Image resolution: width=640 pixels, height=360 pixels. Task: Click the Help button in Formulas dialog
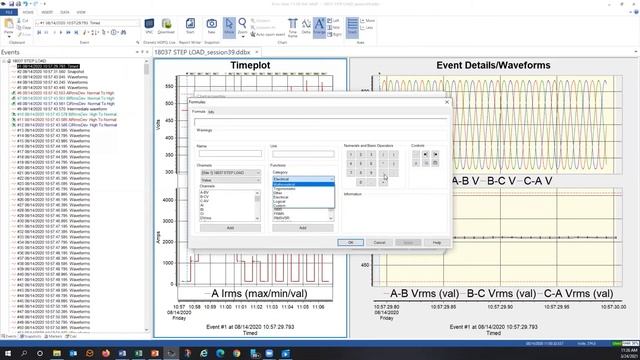(x=437, y=242)
